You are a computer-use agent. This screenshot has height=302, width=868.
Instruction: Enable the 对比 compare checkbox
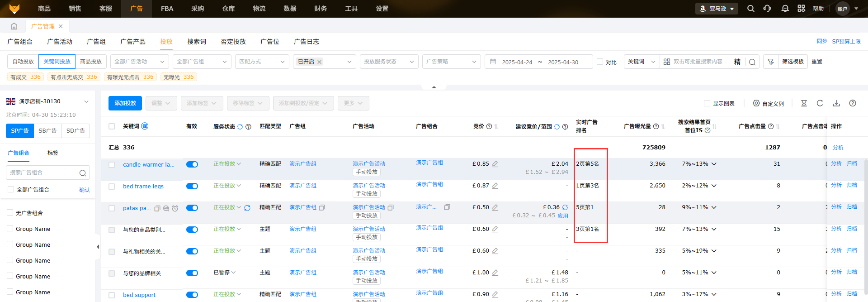tap(600, 62)
